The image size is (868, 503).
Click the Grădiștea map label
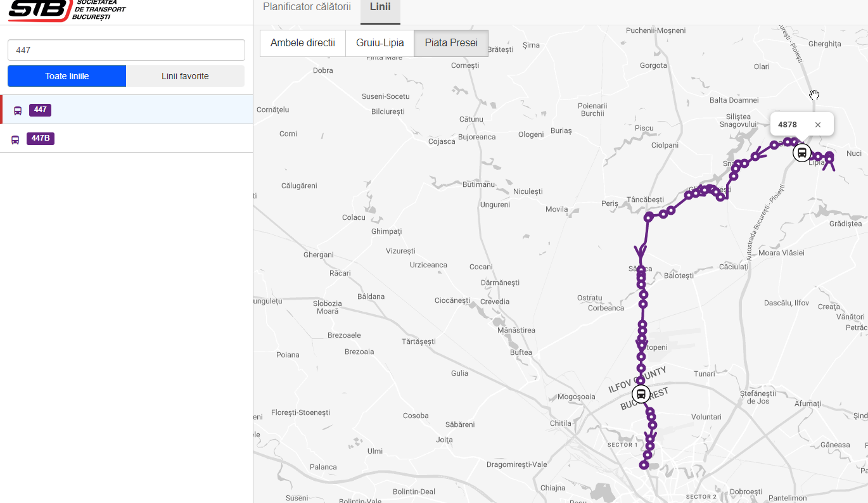[846, 224]
